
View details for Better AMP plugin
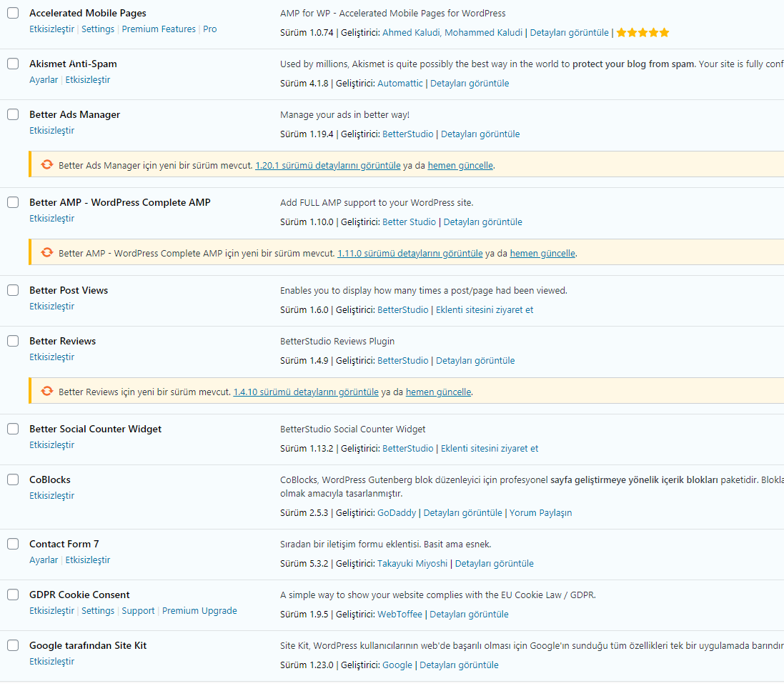click(x=482, y=222)
